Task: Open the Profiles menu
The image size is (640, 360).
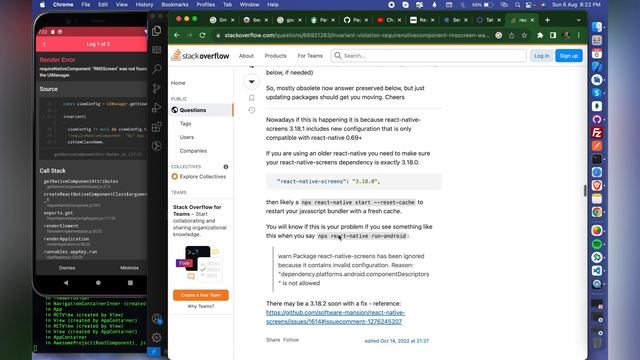Action: tap(206, 5)
